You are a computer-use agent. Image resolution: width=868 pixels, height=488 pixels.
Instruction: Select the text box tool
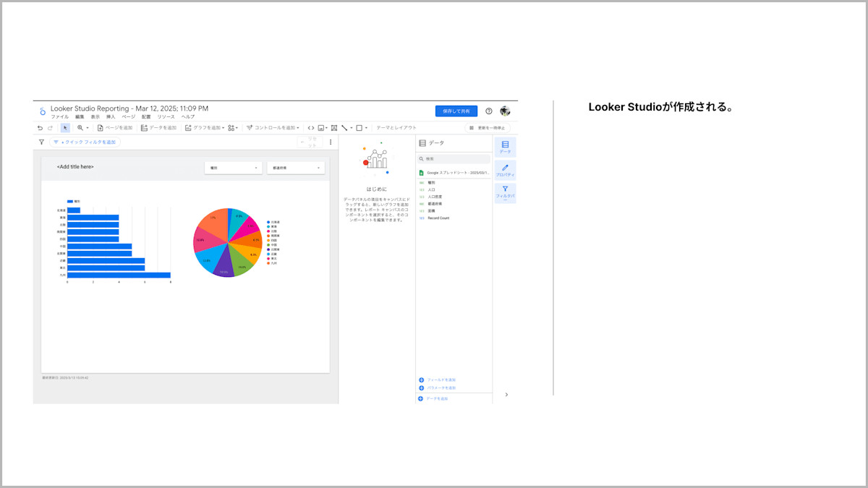pyautogui.click(x=334, y=128)
